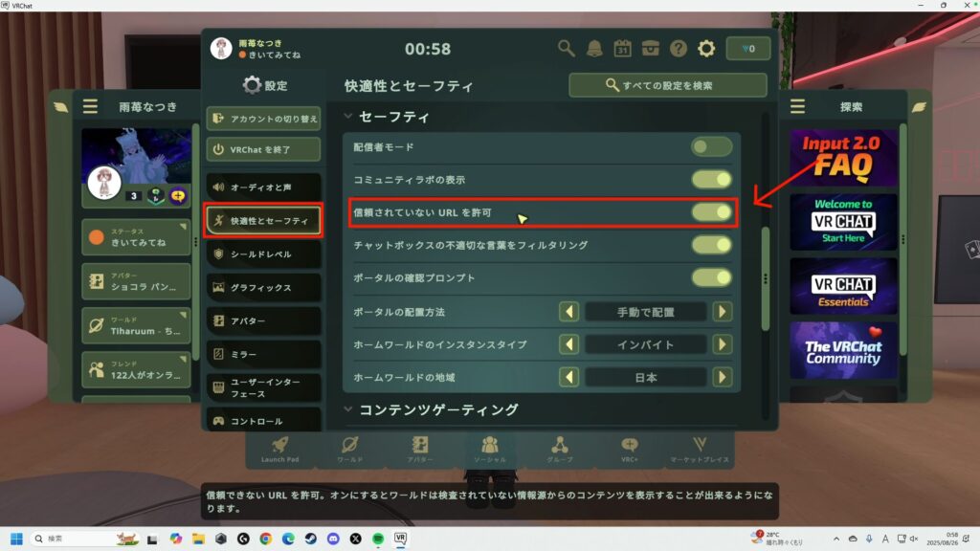
Task: Toggle 配信者モード (Streamer Mode) switch
Action: (711, 147)
